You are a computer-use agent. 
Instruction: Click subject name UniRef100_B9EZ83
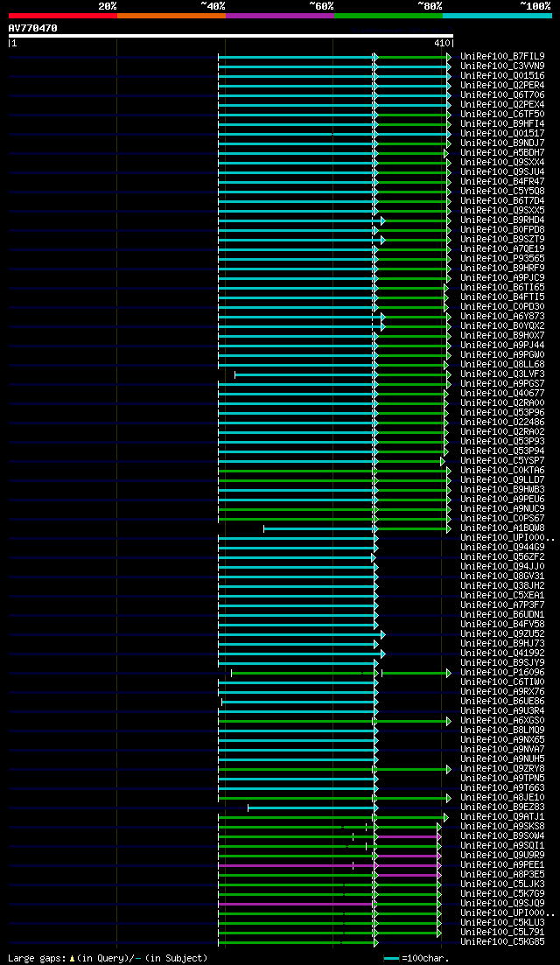click(x=502, y=808)
